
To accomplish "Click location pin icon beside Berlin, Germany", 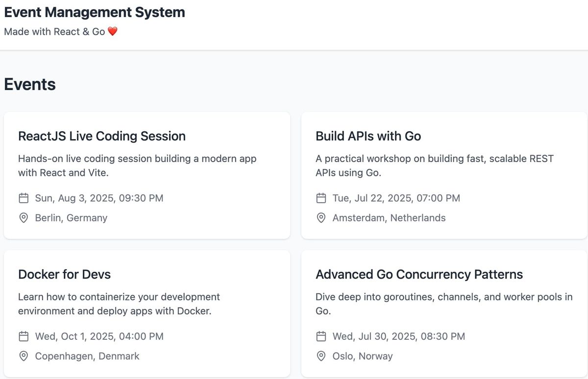I will pyautogui.click(x=24, y=218).
